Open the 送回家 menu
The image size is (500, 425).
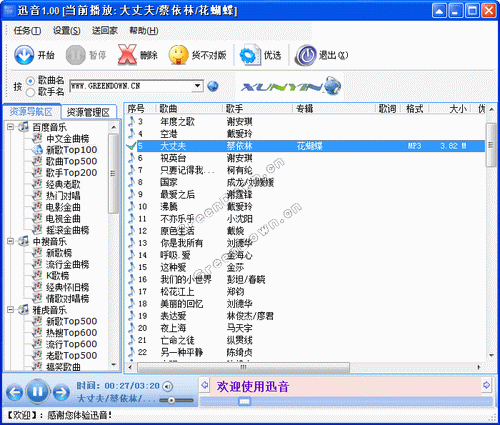click(x=105, y=31)
